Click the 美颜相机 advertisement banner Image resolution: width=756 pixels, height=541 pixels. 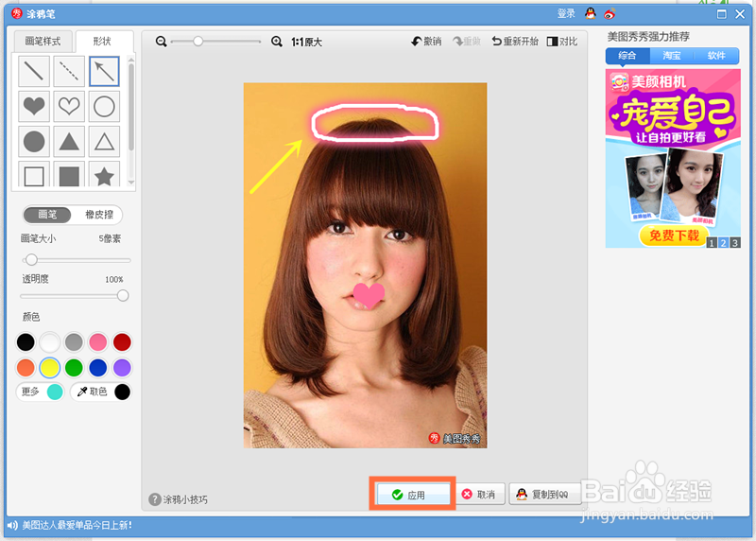pos(673,158)
